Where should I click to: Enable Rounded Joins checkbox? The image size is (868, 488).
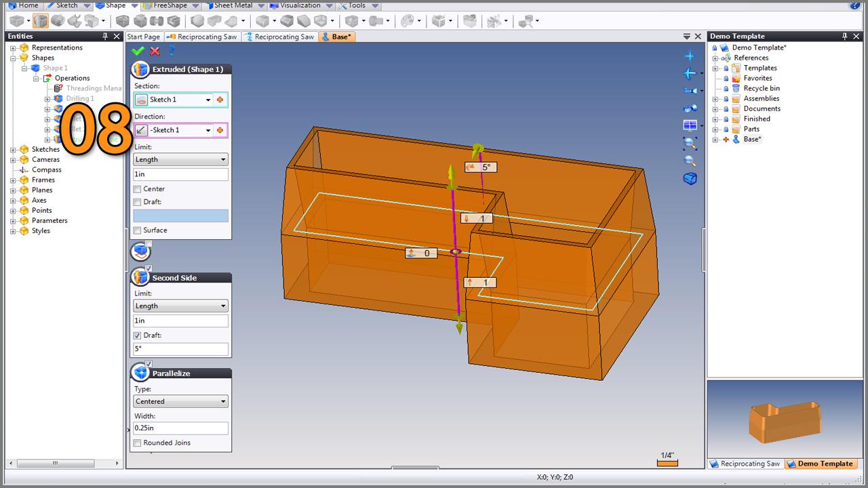[138, 443]
